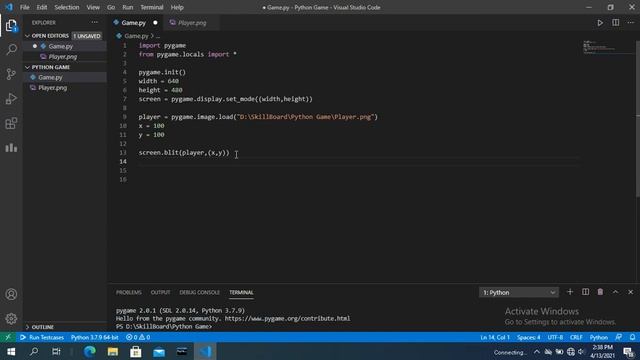Open the Source Control view
Viewport: 640px width, 360px height.
tap(11, 74)
